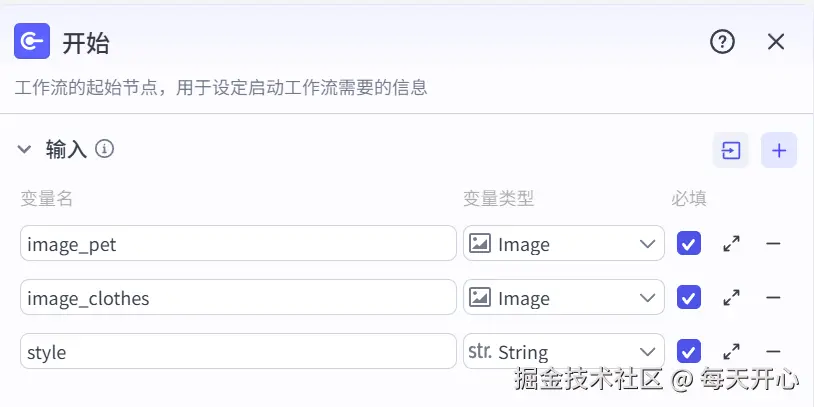Viewport: 814px width, 407px height.
Task: Toggle required checkbox for image_clothes
Action: click(x=689, y=297)
